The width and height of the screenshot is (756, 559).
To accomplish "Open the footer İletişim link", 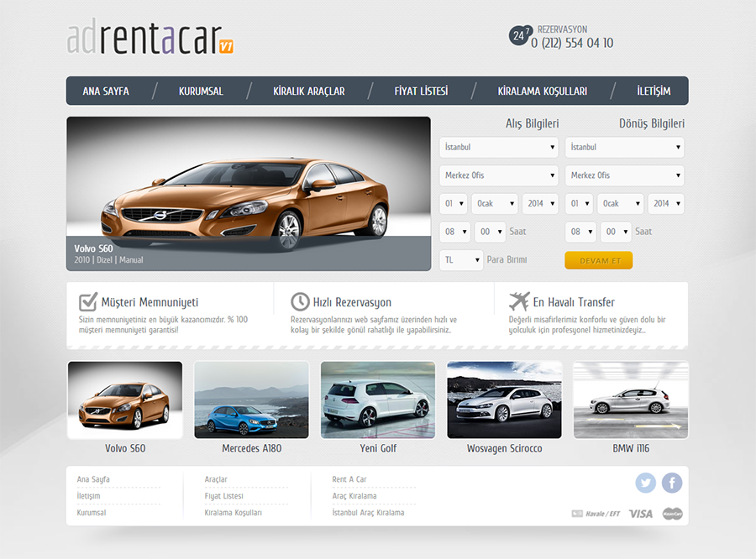I will point(89,496).
